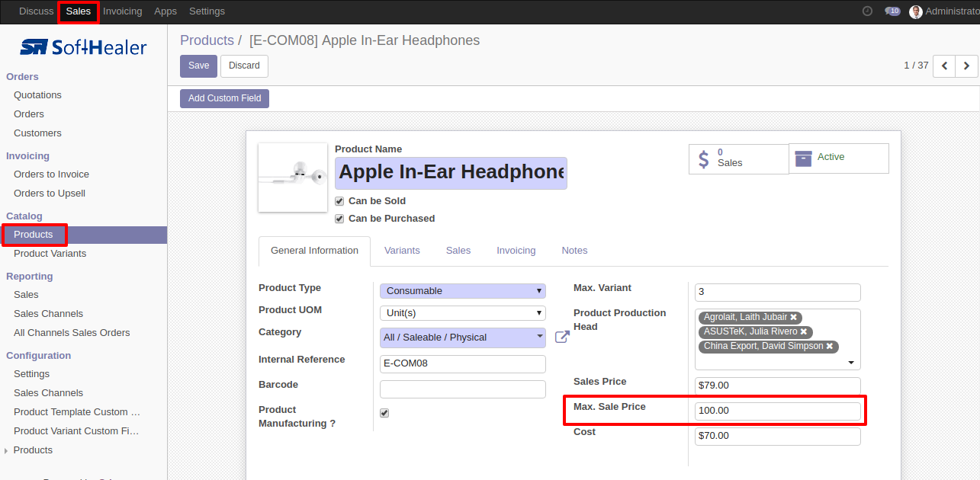Click the Active status button
Image resolution: width=980 pixels, height=480 pixels.
tap(839, 158)
